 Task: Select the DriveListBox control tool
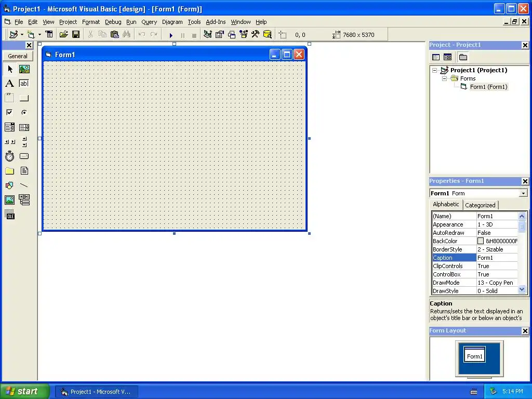tap(24, 156)
